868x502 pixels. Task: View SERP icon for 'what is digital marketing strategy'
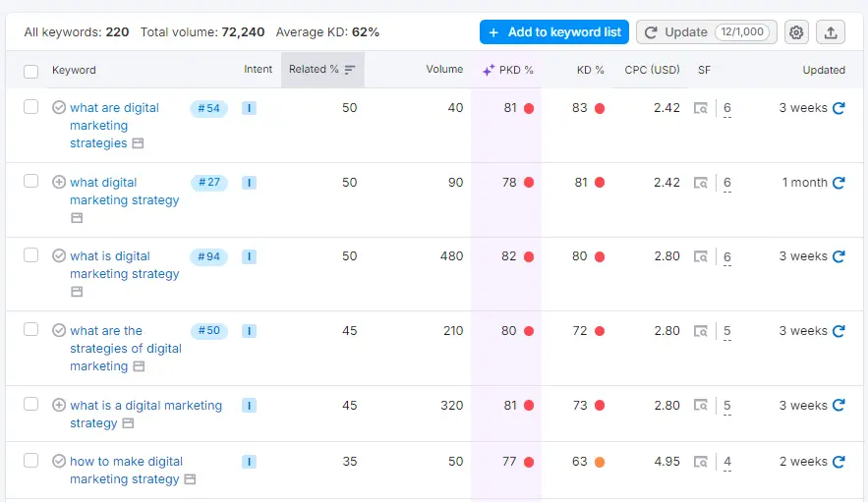701,257
